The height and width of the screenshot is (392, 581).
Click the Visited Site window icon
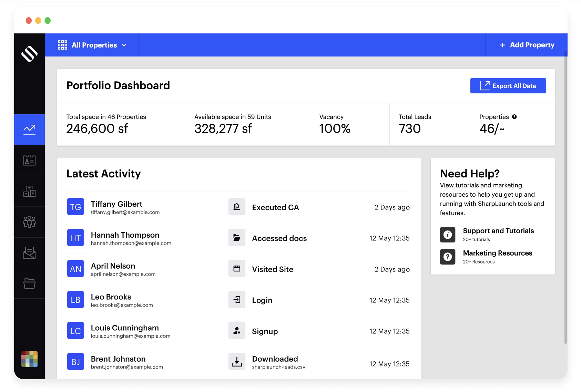pyautogui.click(x=237, y=269)
